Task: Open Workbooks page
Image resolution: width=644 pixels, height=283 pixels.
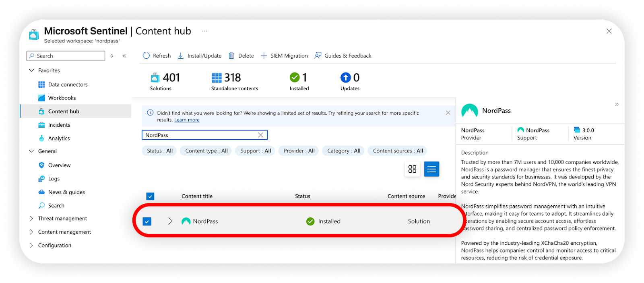Action: point(62,98)
